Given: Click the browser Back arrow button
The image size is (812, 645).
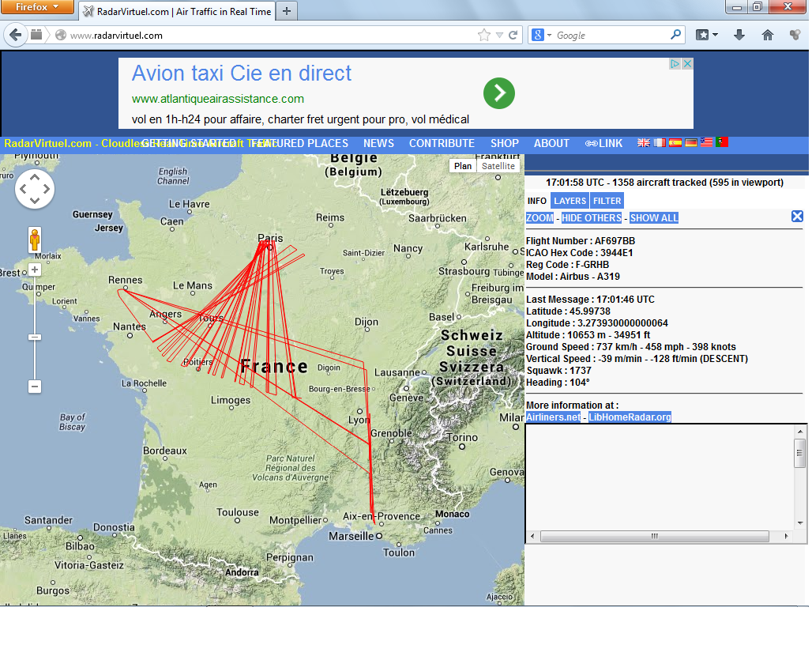Looking at the screenshot, I should (16, 35).
